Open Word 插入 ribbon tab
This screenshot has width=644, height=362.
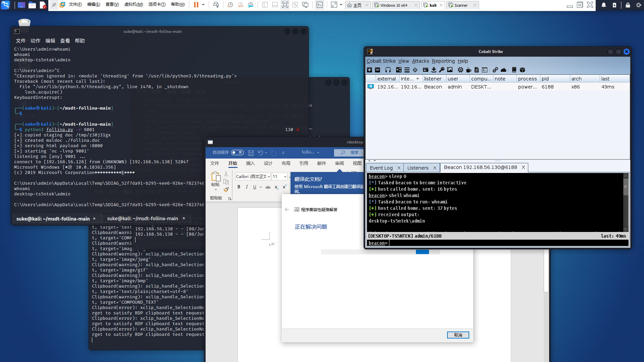[x=251, y=163]
